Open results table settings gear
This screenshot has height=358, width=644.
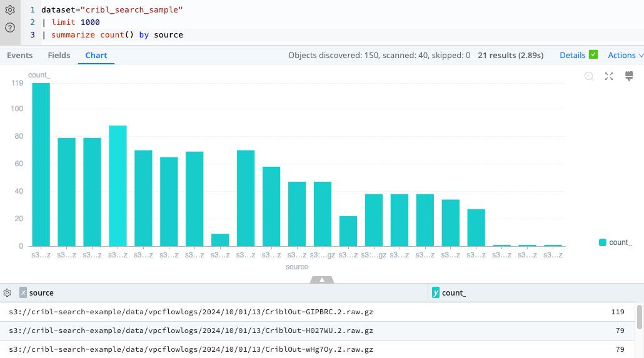(8, 292)
